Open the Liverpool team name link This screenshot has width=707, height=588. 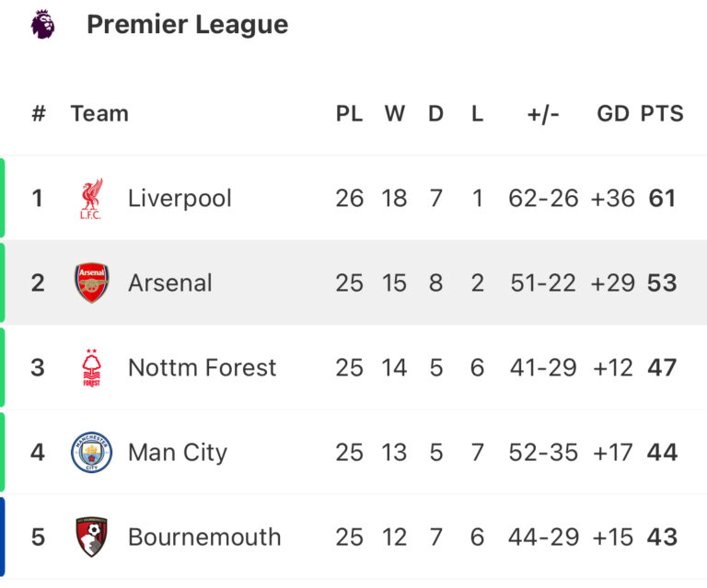point(180,199)
